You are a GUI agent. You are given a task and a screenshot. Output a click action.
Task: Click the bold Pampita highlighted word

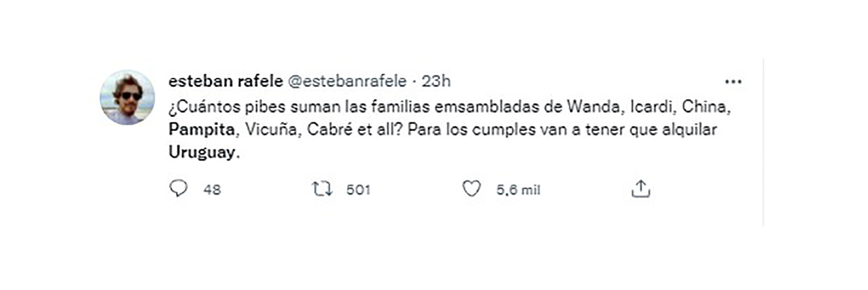click(202, 130)
